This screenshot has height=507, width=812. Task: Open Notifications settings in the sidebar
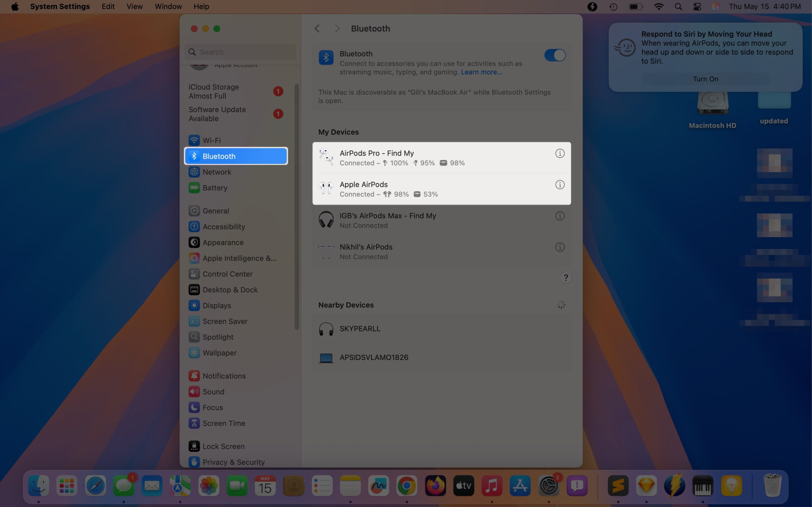[224, 375]
